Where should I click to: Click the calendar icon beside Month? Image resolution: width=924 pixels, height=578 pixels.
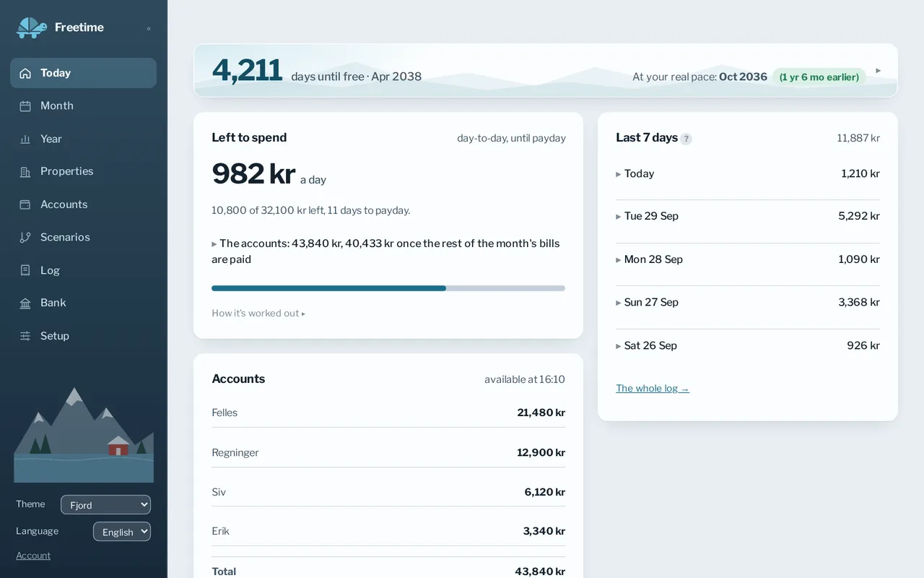click(x=25, y=106)
